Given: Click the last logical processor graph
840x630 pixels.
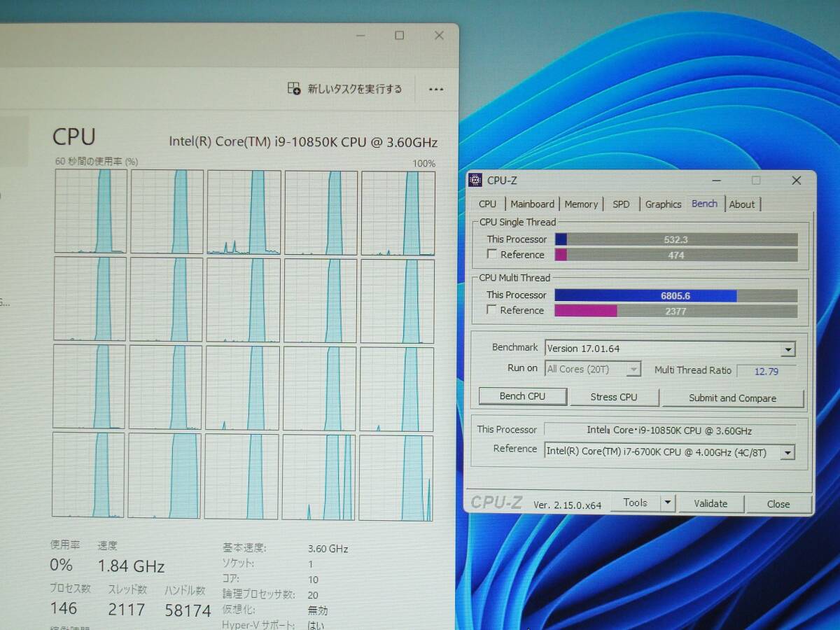Looking at the screenshot, I should (395, 478).
